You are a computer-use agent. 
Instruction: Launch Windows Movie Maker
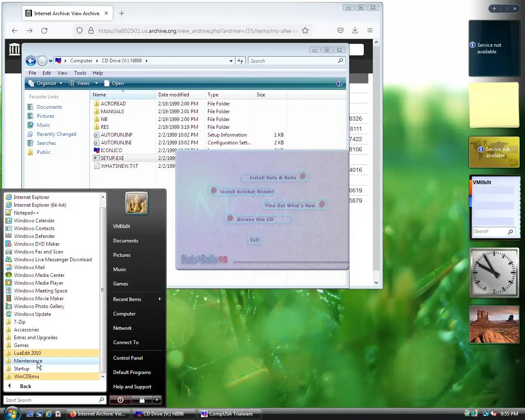coord(39,299)
